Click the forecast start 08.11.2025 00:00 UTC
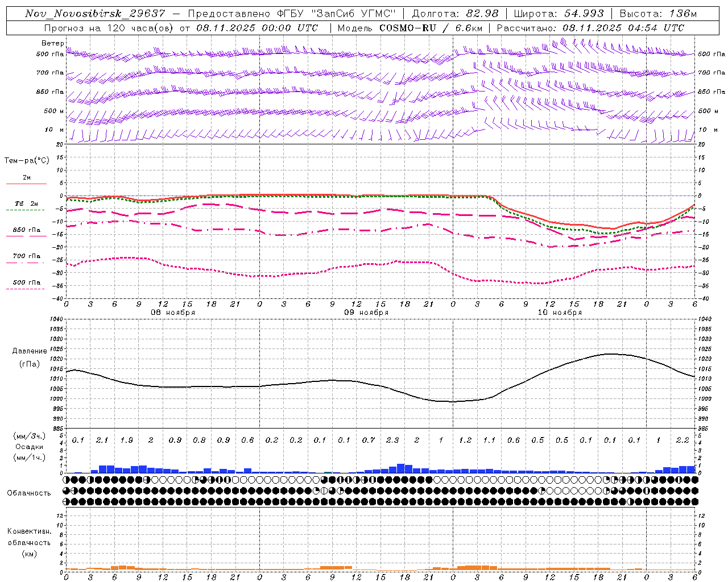The image size is (728, 582). (x=257, y=28)
